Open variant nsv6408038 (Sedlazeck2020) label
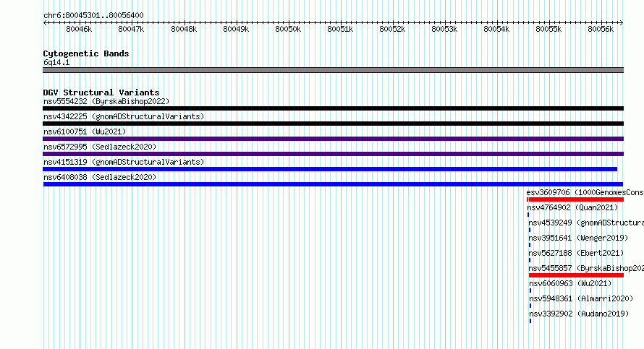 (100, 177)
